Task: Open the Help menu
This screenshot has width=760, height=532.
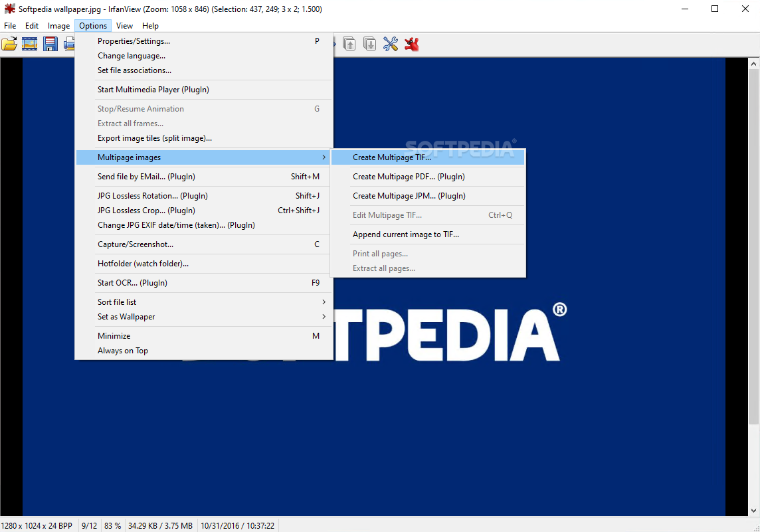Action: [150, 26]
